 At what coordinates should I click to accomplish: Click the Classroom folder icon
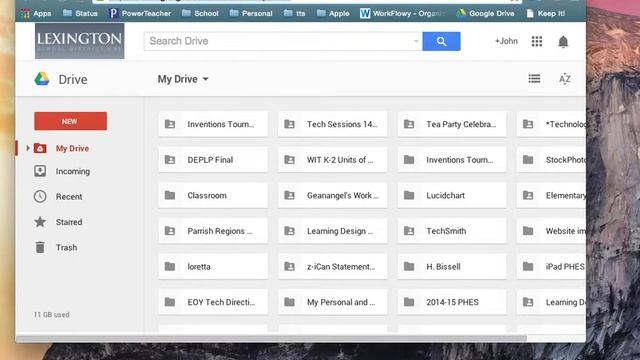pyautogui.click(x=170, y=196)
